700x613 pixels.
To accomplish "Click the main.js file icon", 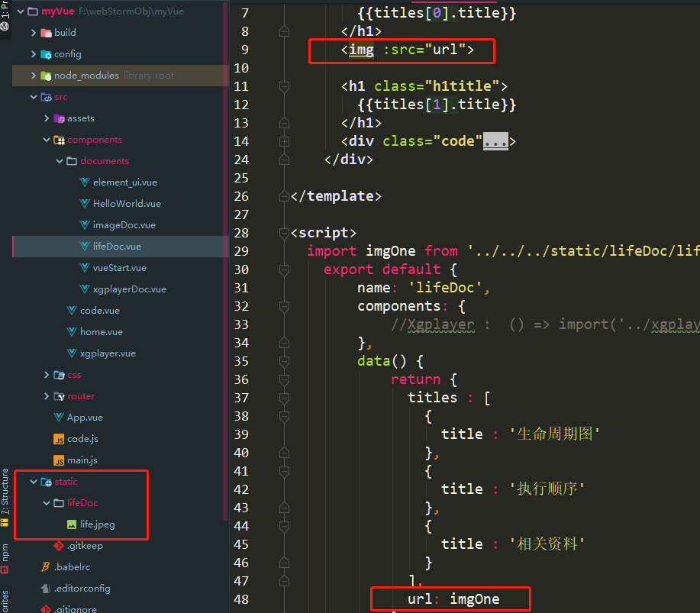I will pyautogui.click(x=59, y=460).
